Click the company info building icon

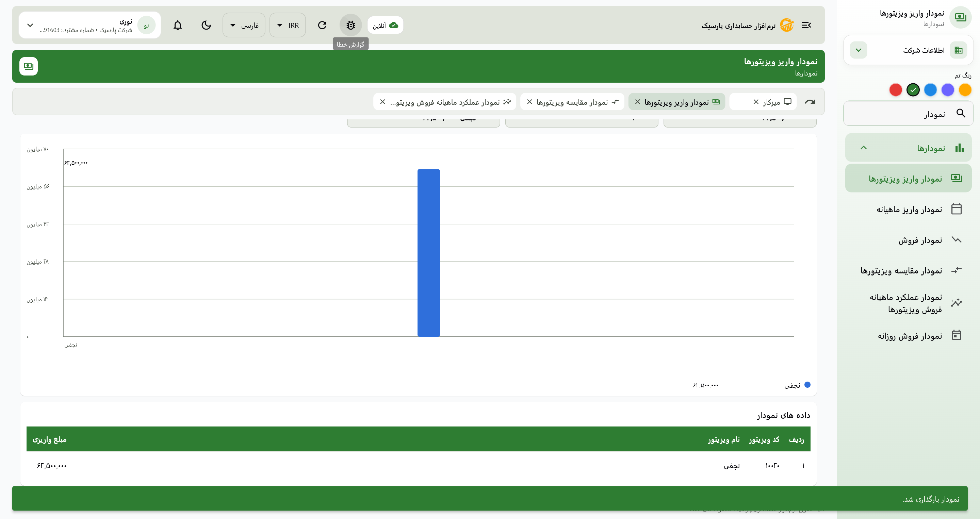pos(958,50)
